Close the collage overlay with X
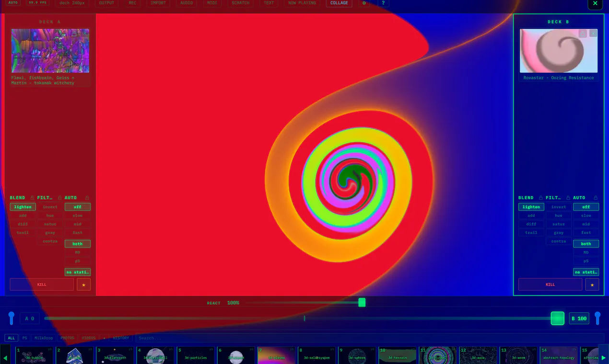The height and width of the screenshot is (364, 609). (x=595, y=3)
